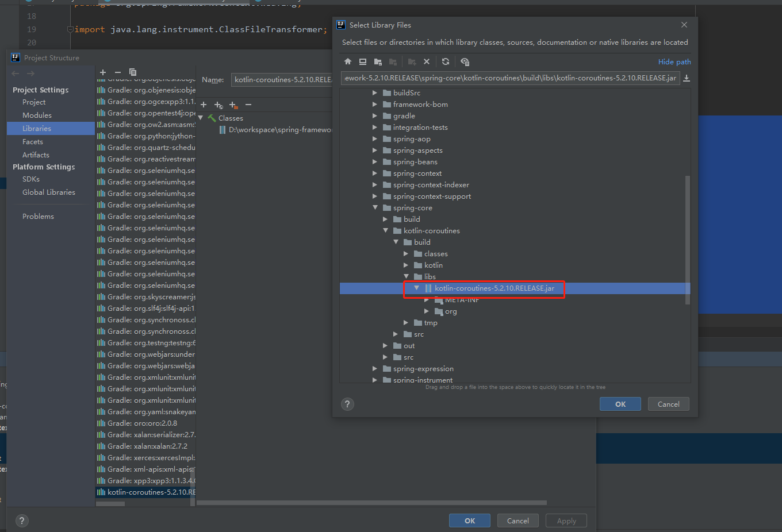Screen dimensions: 782x532
Task: Click the Hide path link
Action: [x=674, y=61]
